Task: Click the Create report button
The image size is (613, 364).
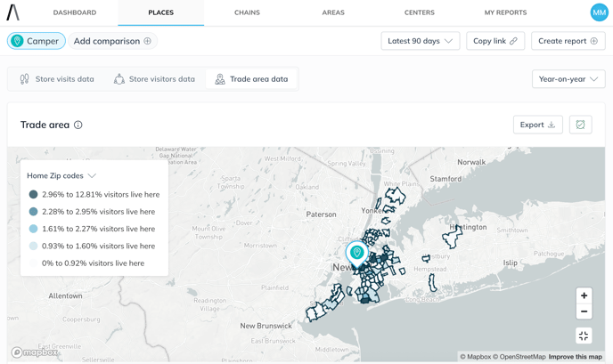Action: click(x=568, y=41)
